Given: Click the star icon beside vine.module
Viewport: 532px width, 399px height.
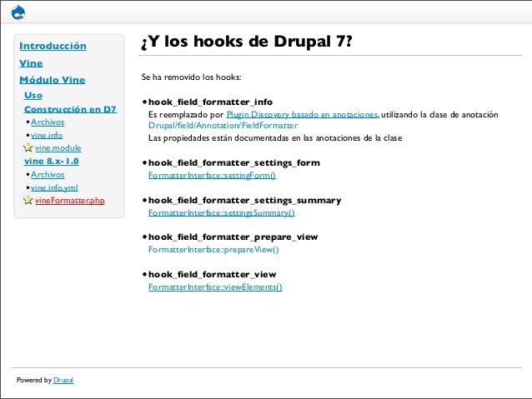Looking at the screenshot, I should (x=28, y=147).
